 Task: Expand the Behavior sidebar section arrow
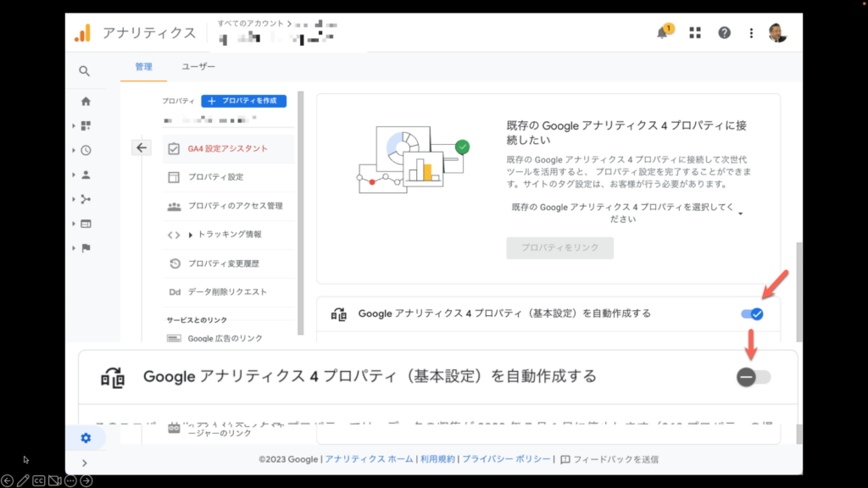tap(74, 224)
